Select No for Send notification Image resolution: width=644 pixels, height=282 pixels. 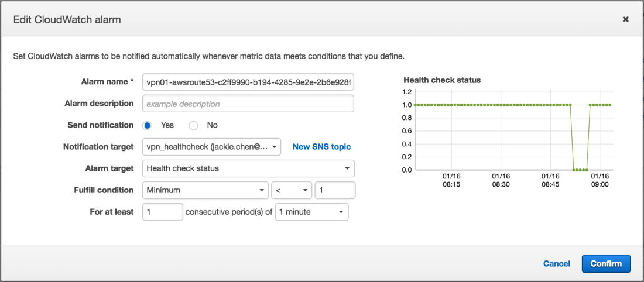pos(194,125)
